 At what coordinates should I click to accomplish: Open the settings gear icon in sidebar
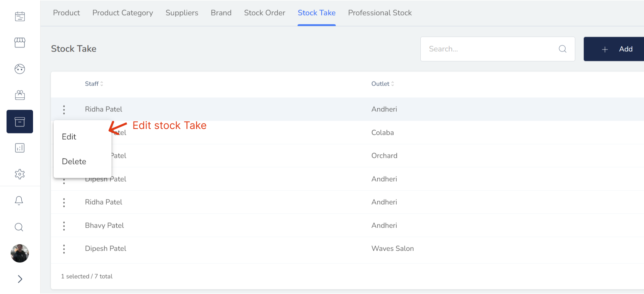(x=20, y=174)
